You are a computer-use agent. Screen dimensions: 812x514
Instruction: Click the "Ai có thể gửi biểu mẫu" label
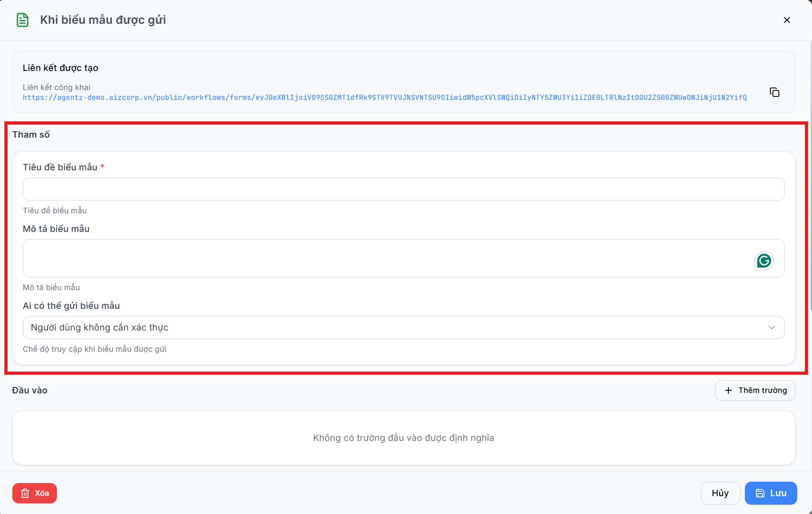click(71, 306)
